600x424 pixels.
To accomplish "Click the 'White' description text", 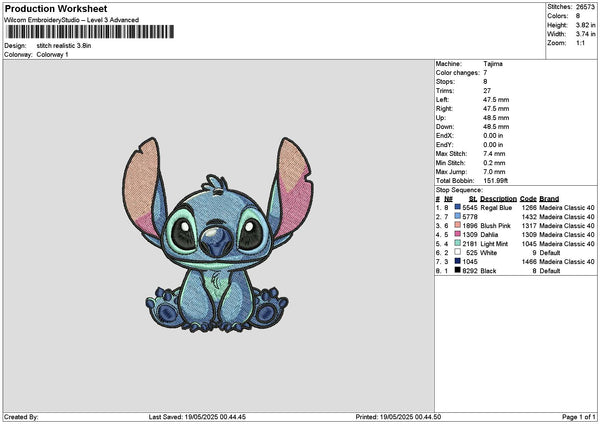I will pos(489,253).
